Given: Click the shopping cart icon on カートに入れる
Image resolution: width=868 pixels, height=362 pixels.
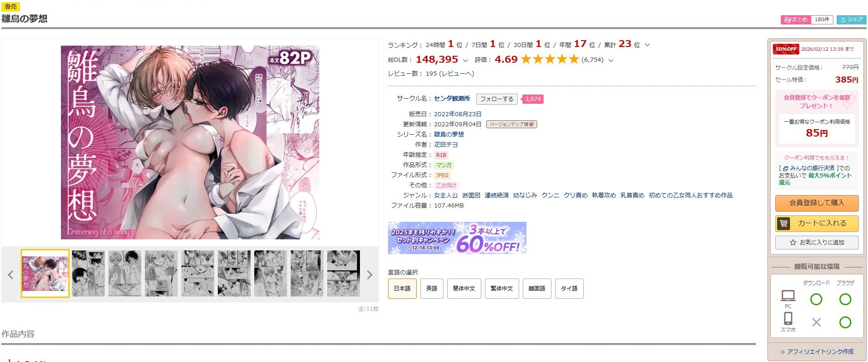Looking at the screenshot, I should [784, 223].
